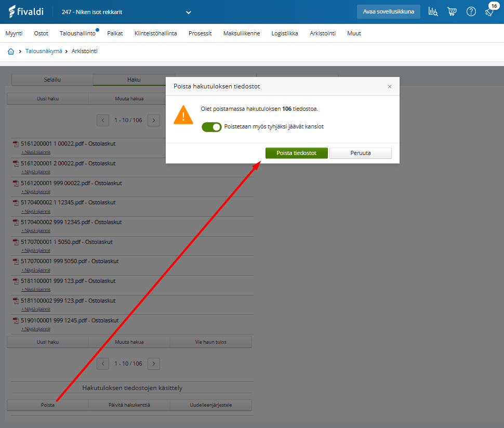Click the bottom Muuta hakua button
Screen dimensions: 504x428
point(129,342)
